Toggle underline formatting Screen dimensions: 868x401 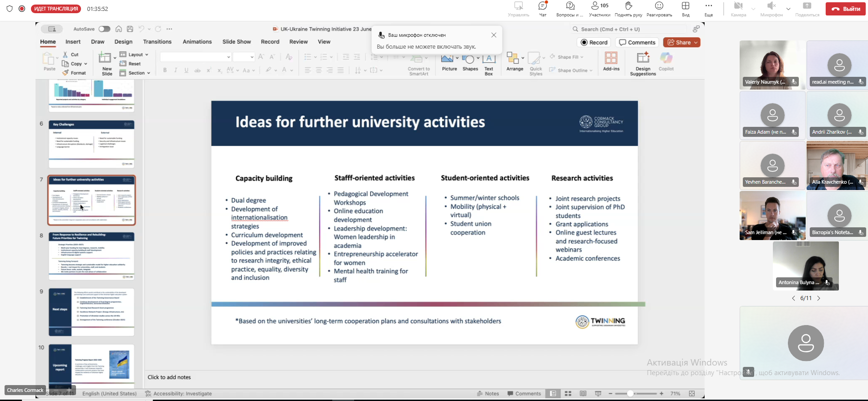point(186,70)
